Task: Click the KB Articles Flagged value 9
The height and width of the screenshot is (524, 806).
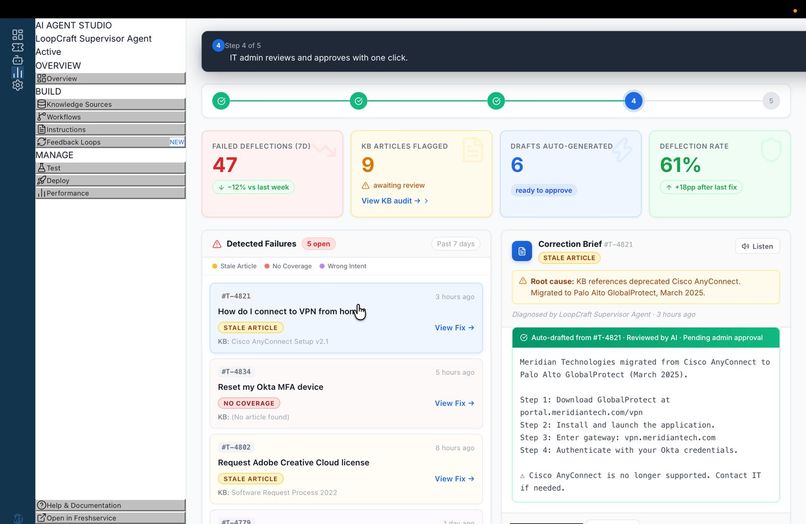Action: pos(368,165)
